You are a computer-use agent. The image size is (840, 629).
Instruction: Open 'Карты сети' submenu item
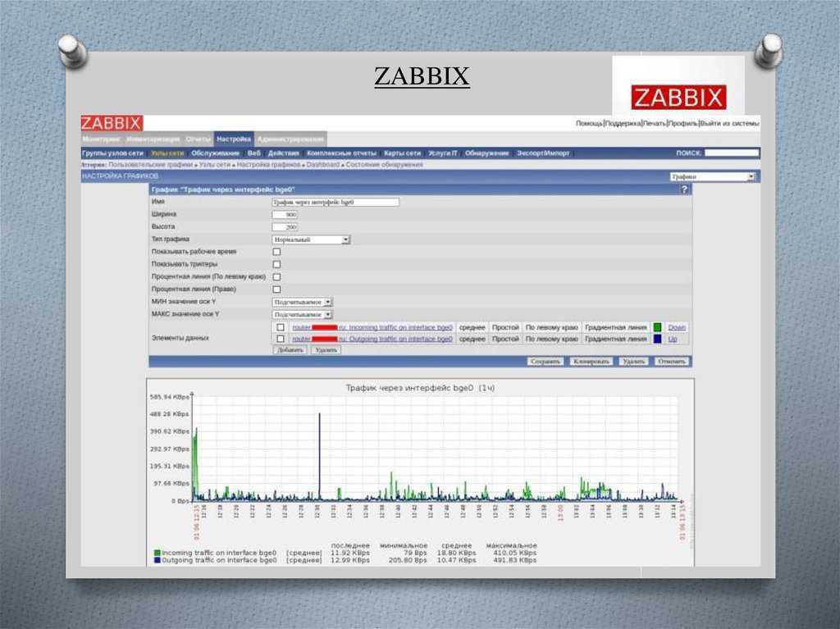402,153
